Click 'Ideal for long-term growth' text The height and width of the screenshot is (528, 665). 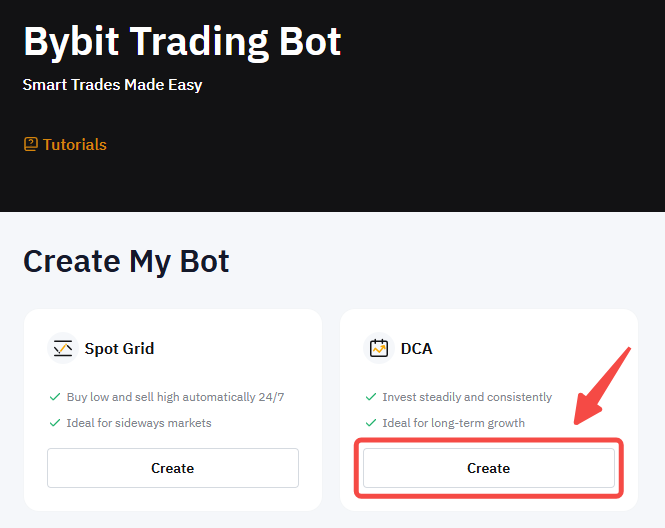coord(453,423)
